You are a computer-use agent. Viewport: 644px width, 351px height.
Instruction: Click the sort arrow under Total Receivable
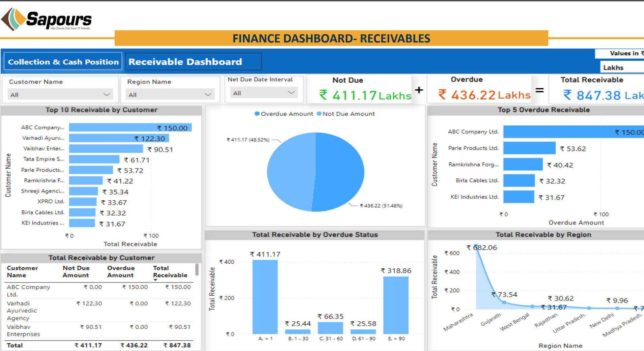[156, 280]
